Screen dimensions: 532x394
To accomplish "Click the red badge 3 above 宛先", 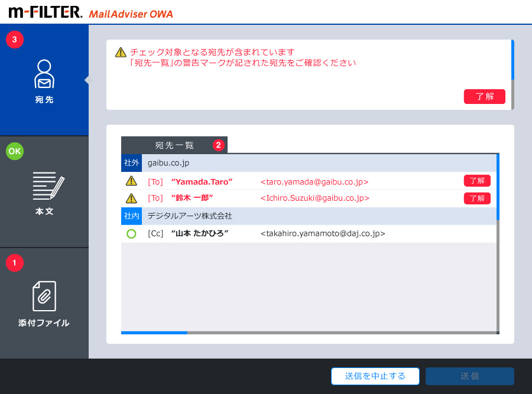I will 14,40.
